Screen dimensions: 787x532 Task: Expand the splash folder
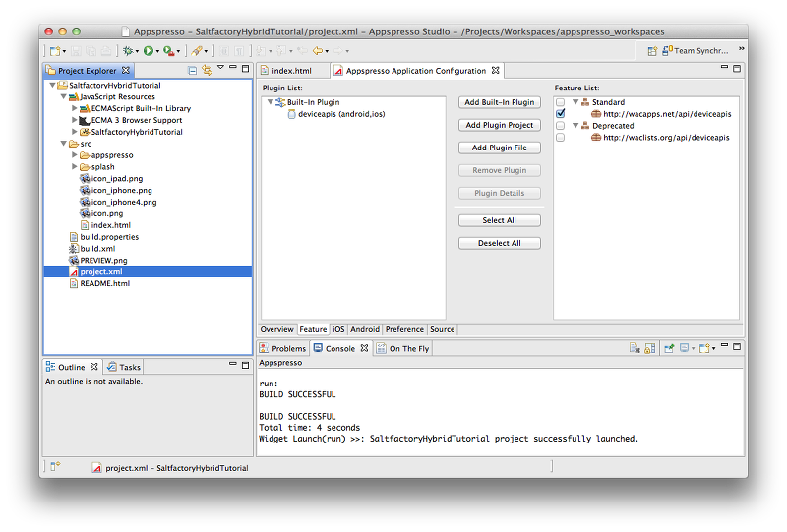pyautogui.click(x=75, y=166)
